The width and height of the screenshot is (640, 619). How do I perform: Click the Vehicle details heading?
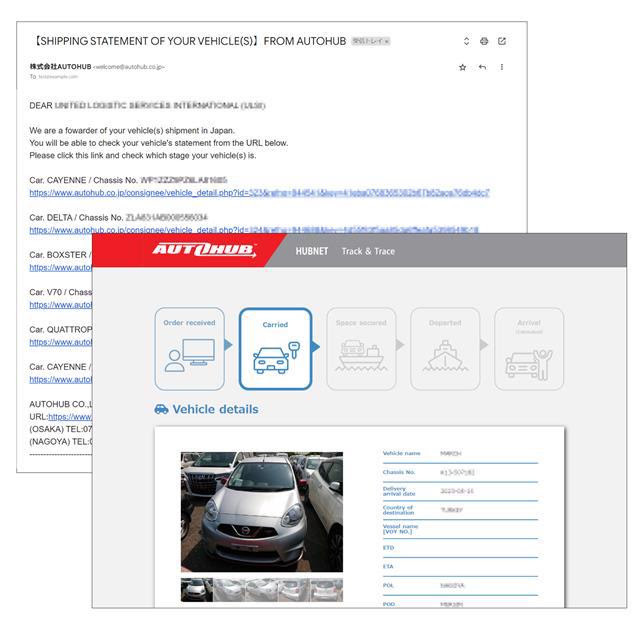coord(216,409)
